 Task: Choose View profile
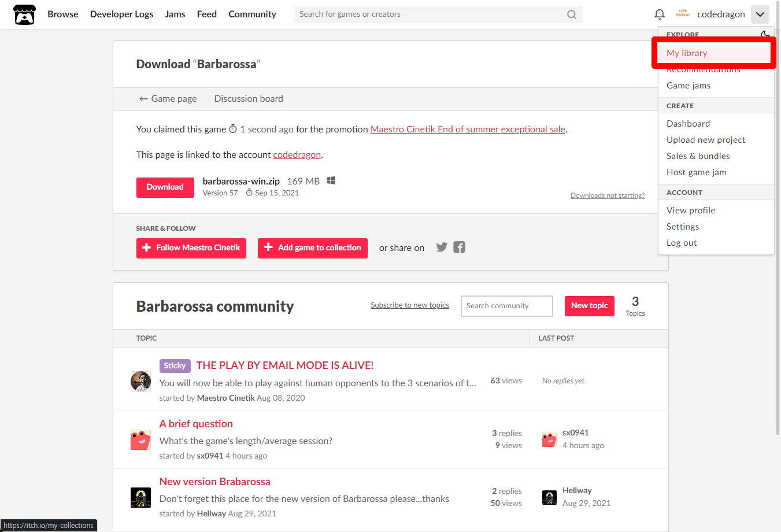coord(691,210)
